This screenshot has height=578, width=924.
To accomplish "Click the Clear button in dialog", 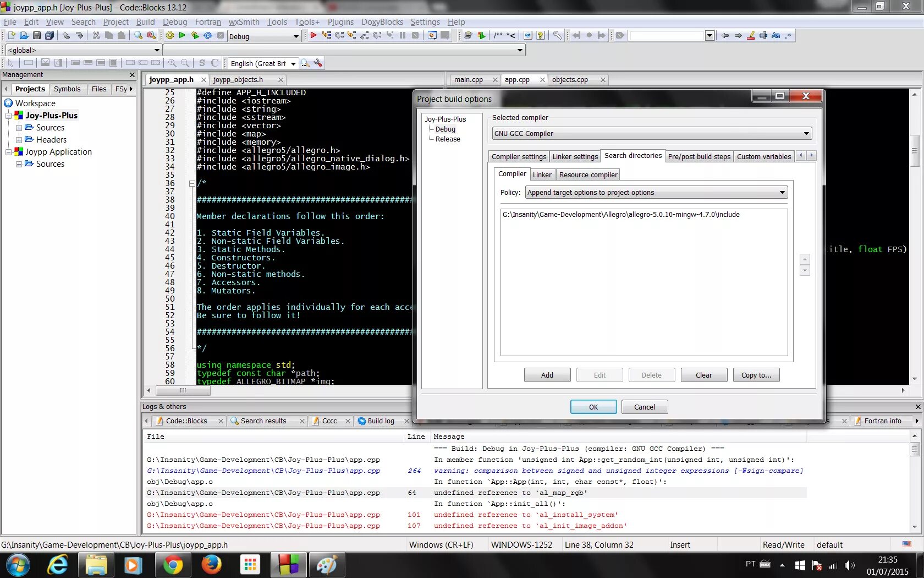I will [x=704, y=375].
